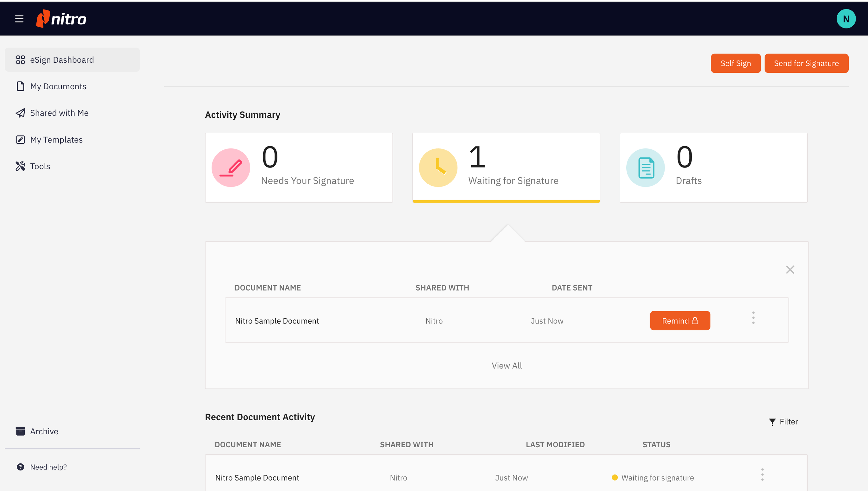Dismiss the Waiting for Signature detail panel
The width and height of the screenshot is (868, 491).
790,269
